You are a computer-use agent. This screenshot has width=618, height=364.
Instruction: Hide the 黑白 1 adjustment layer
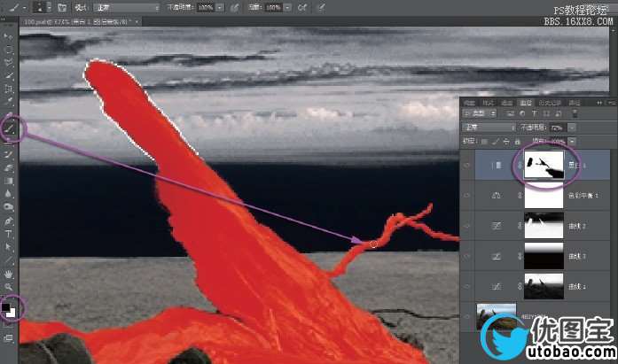(x=467, y=166)
